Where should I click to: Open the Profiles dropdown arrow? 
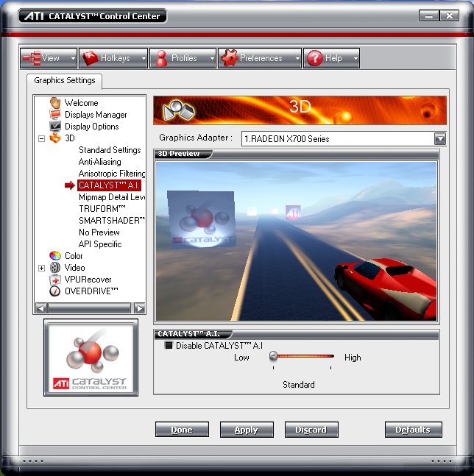tap(212, 58)
